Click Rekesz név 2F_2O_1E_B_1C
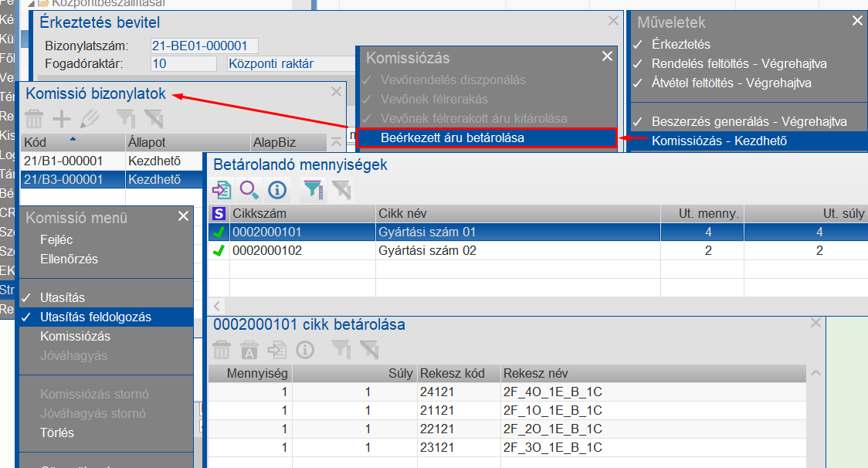 653,429
